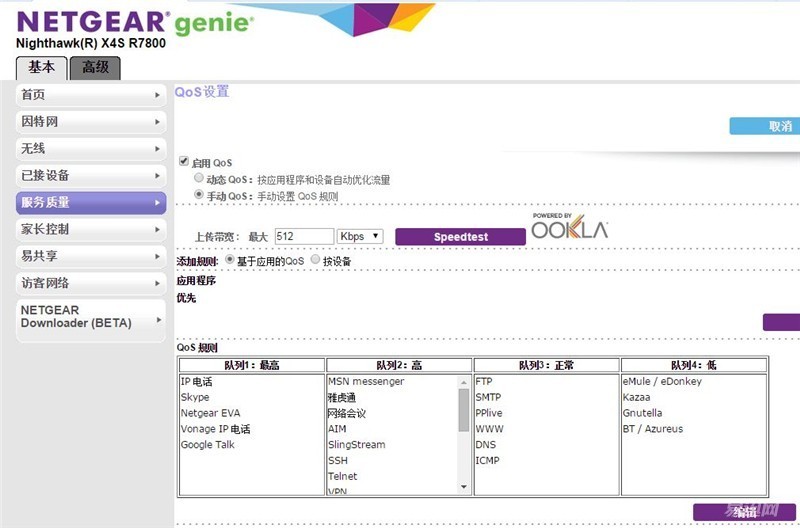
Task: Select WWW in queue 3
Action: (x=490, y=429)
